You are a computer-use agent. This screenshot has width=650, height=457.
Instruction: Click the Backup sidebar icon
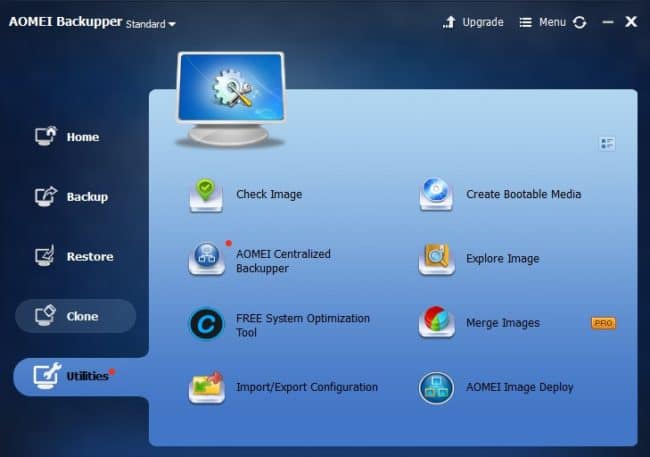[x=46, y=196]
